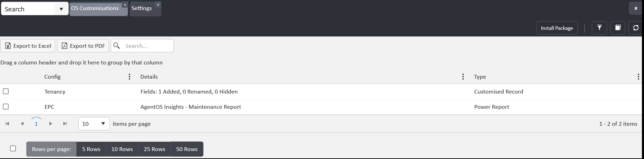
Task: Open Config column options menu
Action: coord(129,77)
